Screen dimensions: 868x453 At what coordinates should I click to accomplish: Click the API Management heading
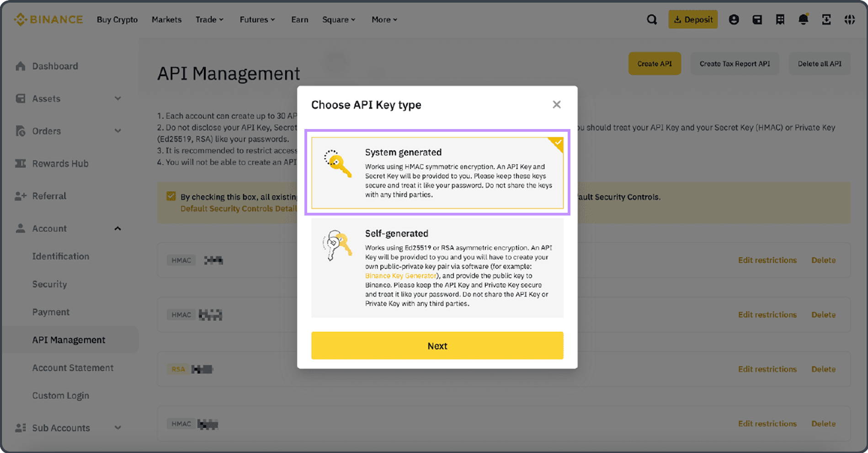click(229, 73)
